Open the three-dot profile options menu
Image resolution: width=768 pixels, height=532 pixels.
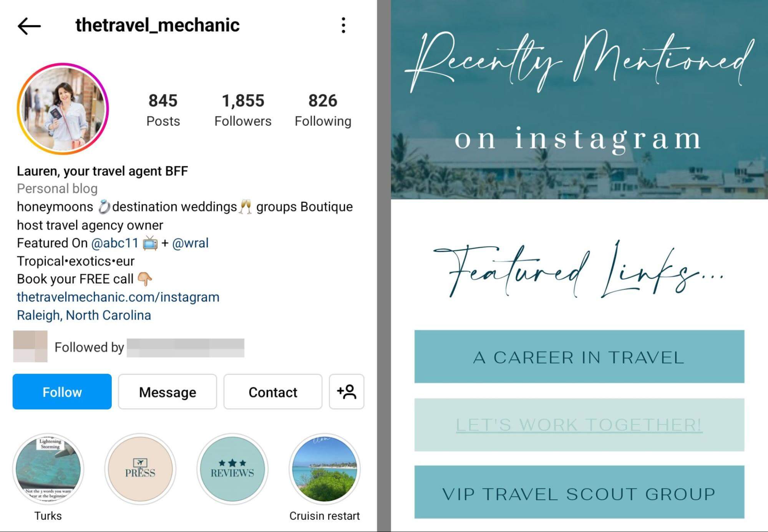pyautogui.click(x=343, y=25)
